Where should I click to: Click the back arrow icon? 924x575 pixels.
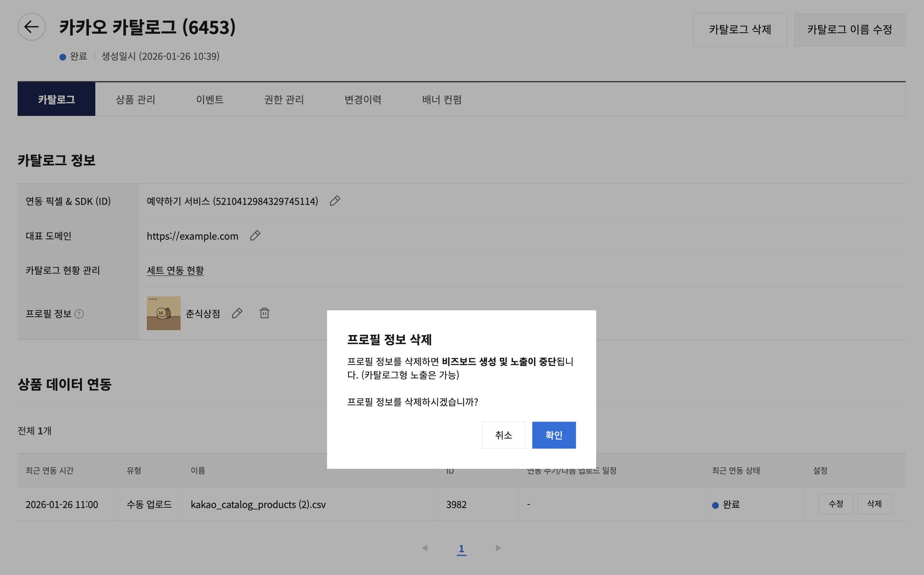click(31, 27)
